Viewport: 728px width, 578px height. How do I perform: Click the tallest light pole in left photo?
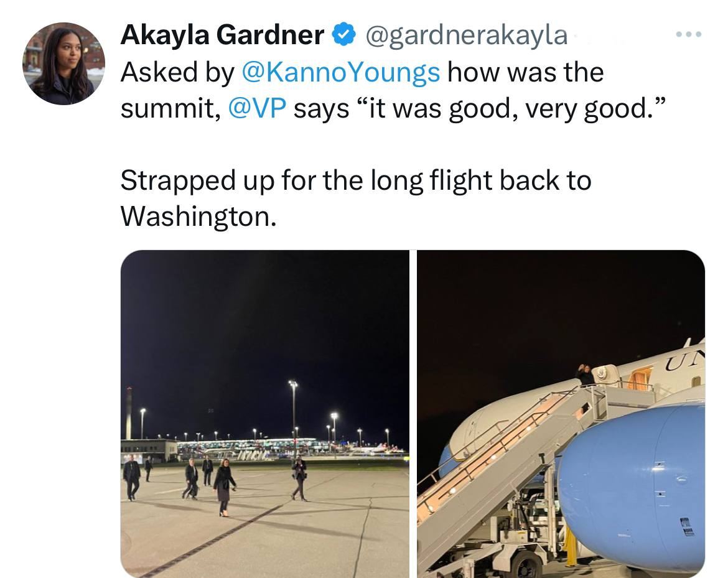pyautogui.click(x=293, y=414)
